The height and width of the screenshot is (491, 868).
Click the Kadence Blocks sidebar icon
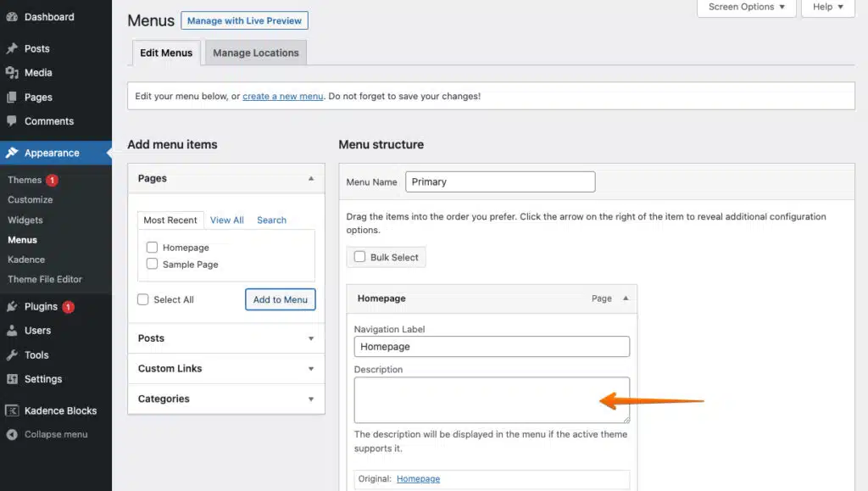click(10, 410)
